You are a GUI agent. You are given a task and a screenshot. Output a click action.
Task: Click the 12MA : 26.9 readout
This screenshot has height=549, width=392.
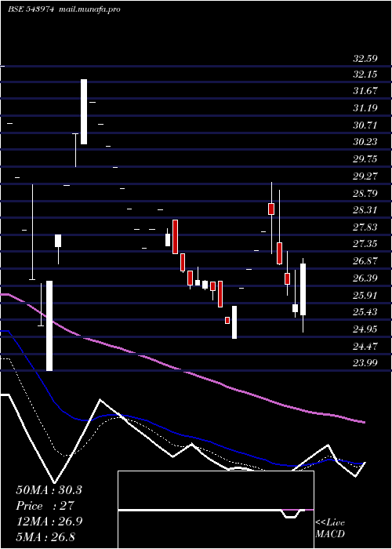pos(49,522)
